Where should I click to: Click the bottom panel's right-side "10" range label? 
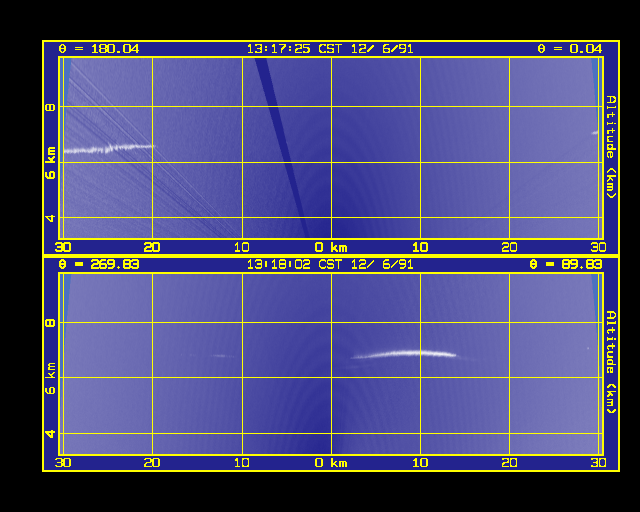tap(420, 463)
